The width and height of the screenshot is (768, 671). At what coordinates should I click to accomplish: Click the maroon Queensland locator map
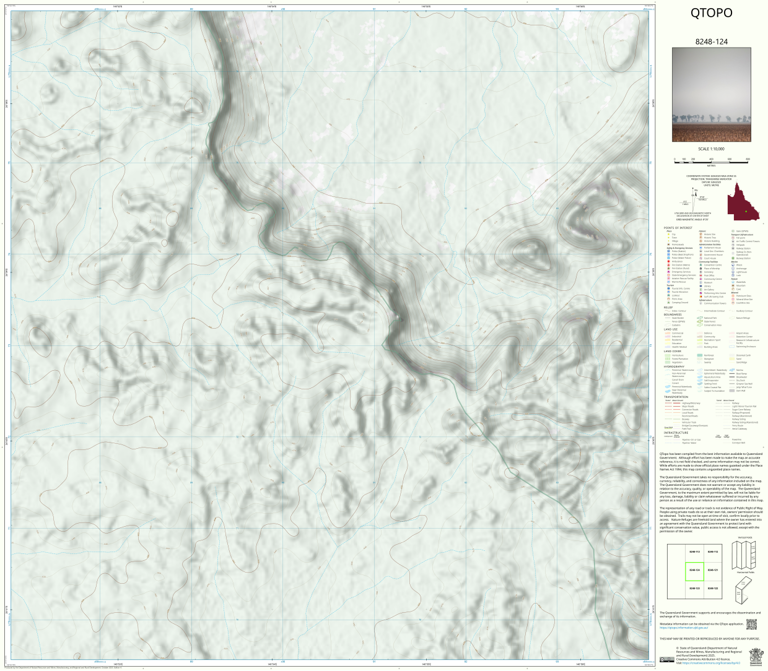[743, 201]
